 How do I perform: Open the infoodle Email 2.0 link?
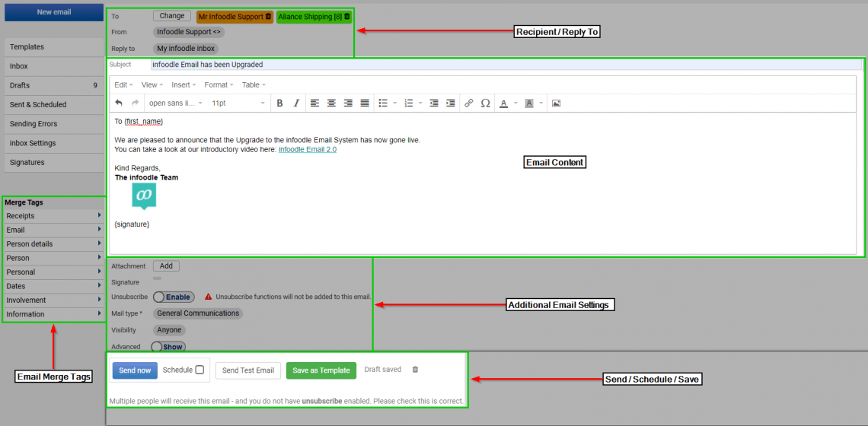[x=308, y=149]
